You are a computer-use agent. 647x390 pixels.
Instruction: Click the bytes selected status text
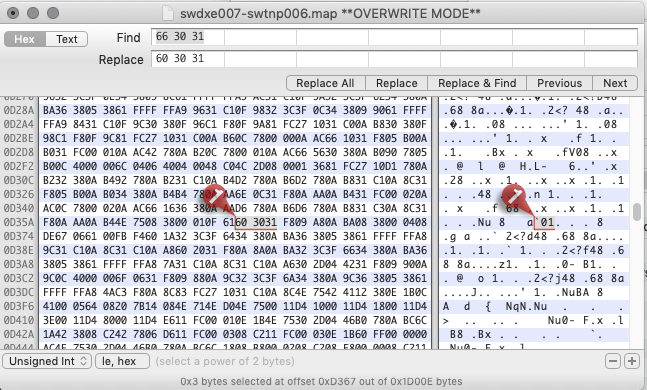[321, 381]
